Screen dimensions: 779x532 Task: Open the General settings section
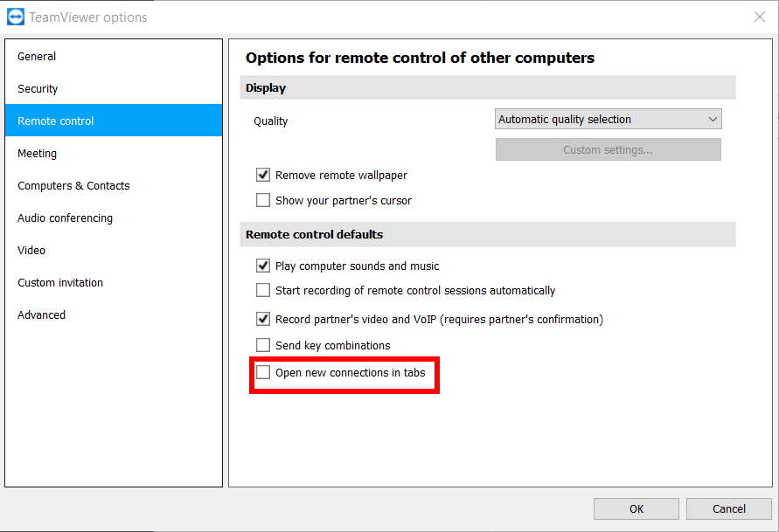(114, 57)
